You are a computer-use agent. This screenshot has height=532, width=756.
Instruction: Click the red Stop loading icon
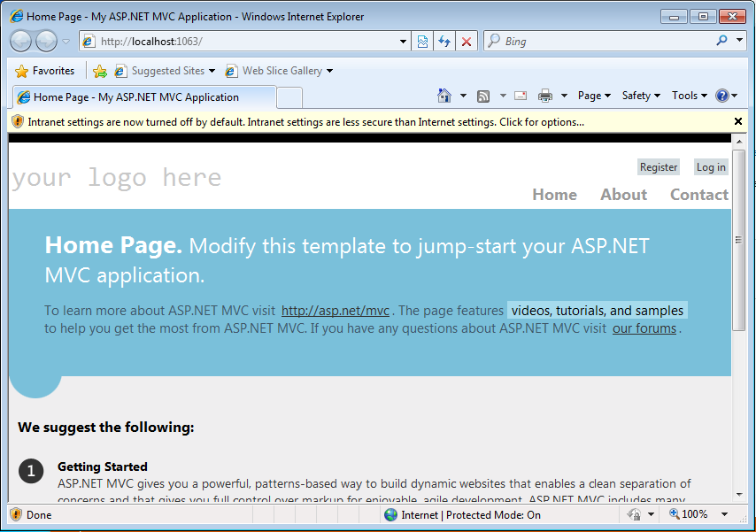tap(467, 42)
